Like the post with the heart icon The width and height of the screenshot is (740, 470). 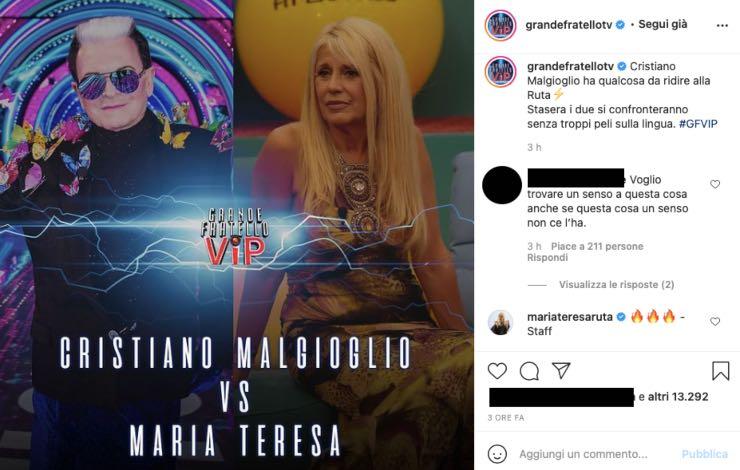point(497,371)
